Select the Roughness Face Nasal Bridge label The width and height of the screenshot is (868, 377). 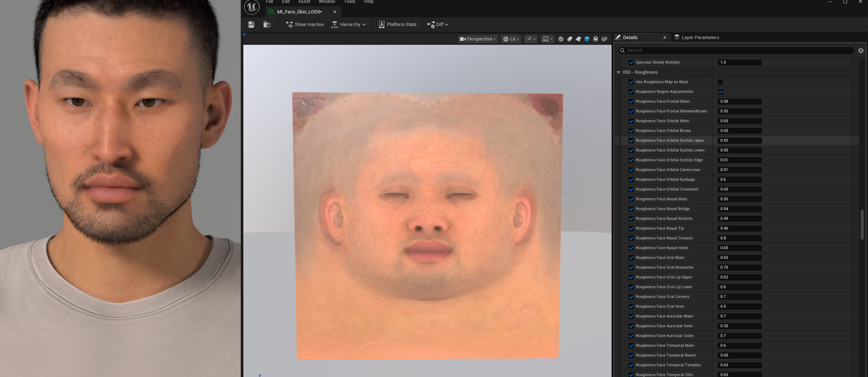click(663, 209)
